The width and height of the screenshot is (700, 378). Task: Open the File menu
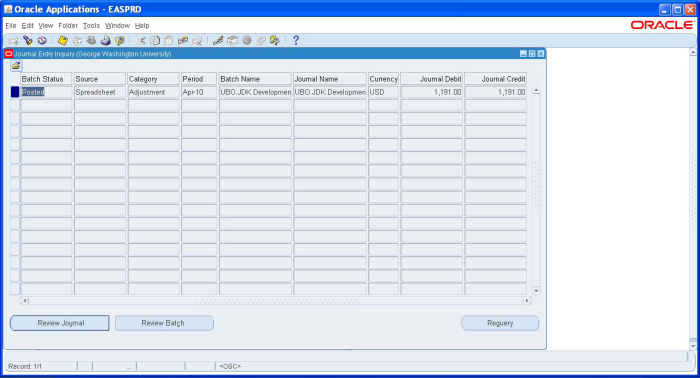pos(11,26)
